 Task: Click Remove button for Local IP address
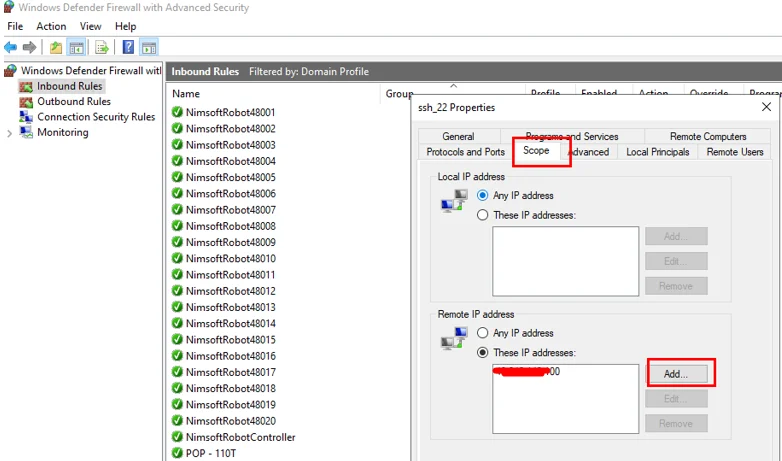coord(676,286)
